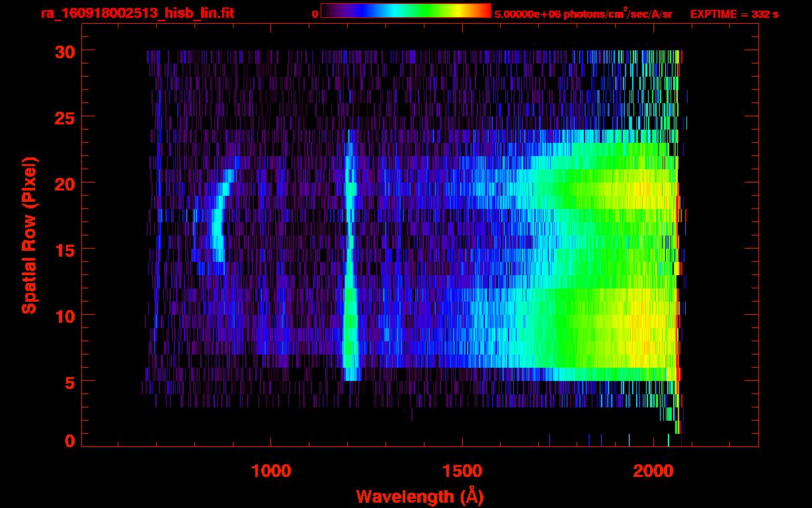Click the y-axis tick label 5
The image size is (812, 508).
tap(69, 382)
